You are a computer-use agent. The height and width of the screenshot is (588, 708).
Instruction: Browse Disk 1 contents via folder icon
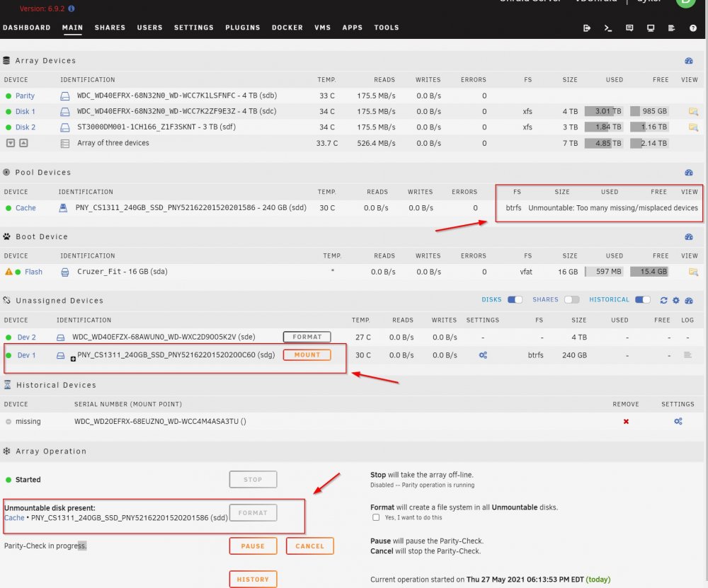pos(693,112)
